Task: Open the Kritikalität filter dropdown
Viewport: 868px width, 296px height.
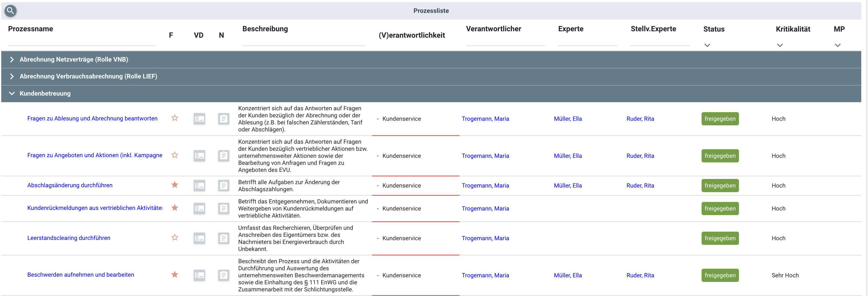Action: 779,45
